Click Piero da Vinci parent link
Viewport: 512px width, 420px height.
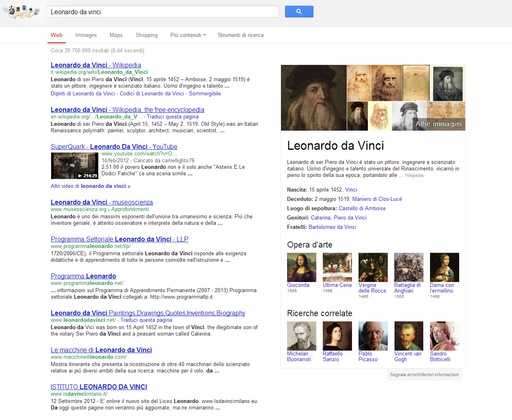pos(350,218)
